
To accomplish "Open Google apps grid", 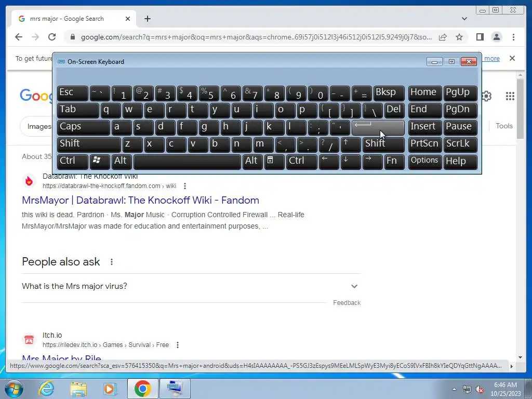I will click(510, 96).
